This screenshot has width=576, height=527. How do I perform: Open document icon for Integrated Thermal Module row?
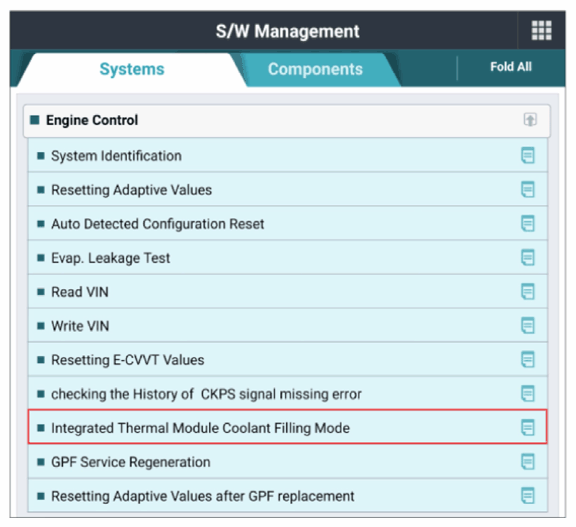[528, 427]
